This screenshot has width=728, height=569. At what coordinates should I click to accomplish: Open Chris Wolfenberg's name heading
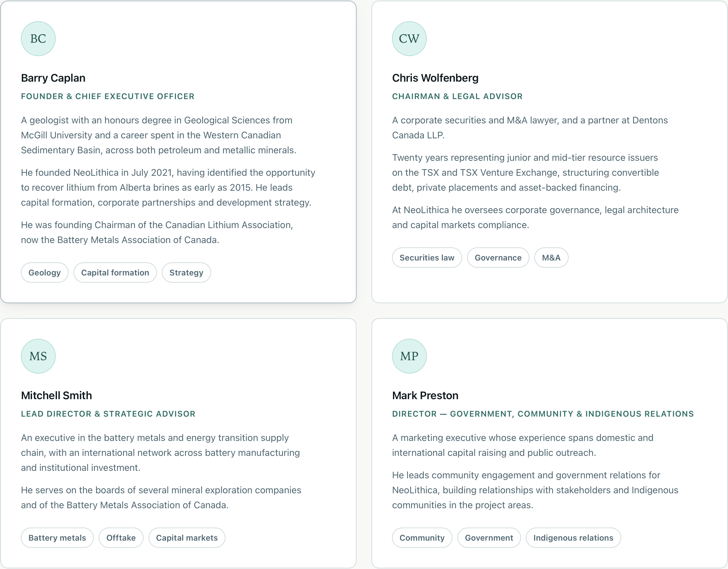435,78
